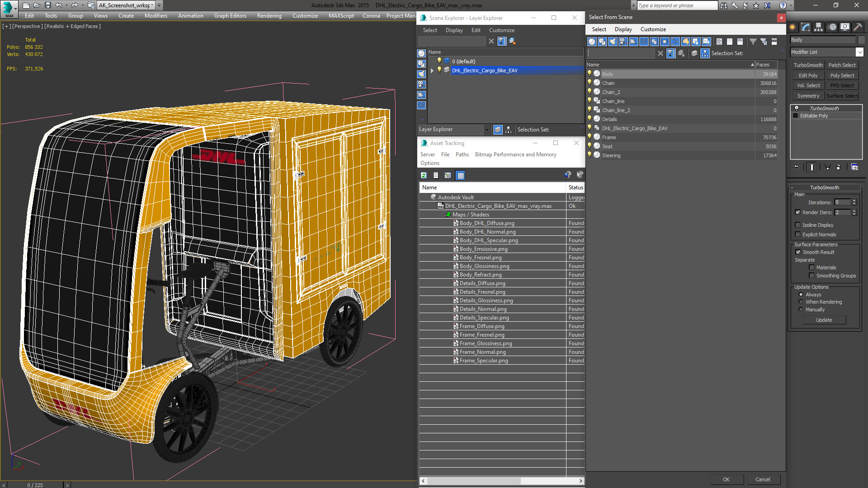Open the Utilities command panel tab
The height and width of the screenshot is (488, 868).
858,27
